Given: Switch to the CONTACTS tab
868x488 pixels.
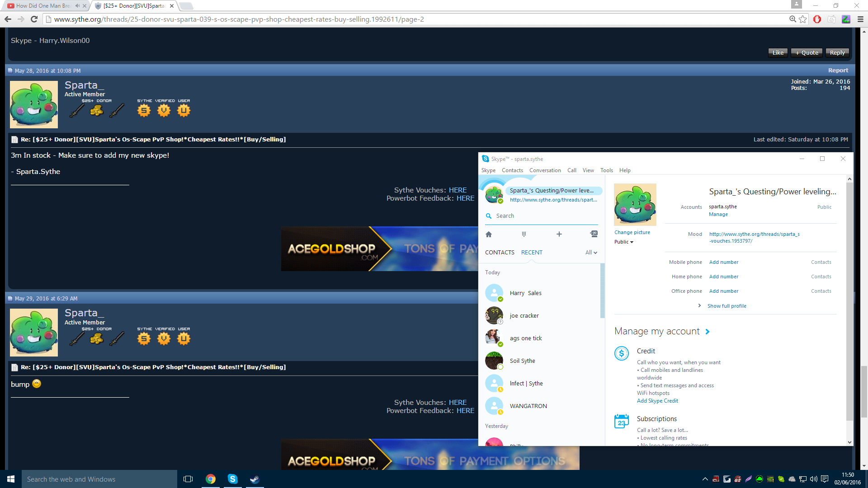Looking at the screenshot, I should [x=500, y=253].
